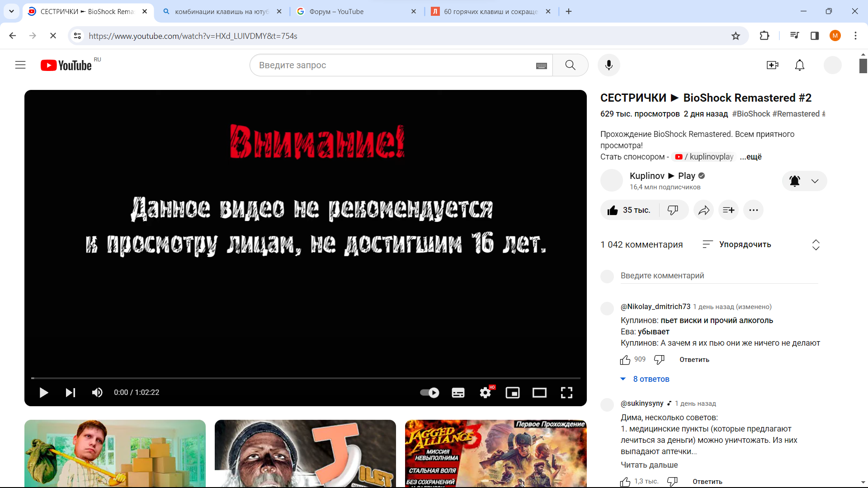Expand the 8 ответов replies
The width and height of the screenshot is (868, 488).
click(645, 379)
